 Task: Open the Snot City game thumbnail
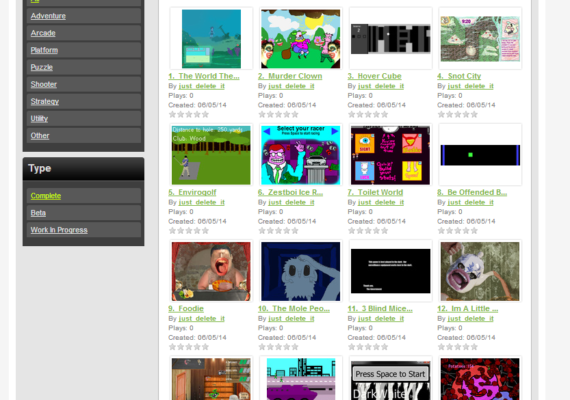tap(480, 39)
